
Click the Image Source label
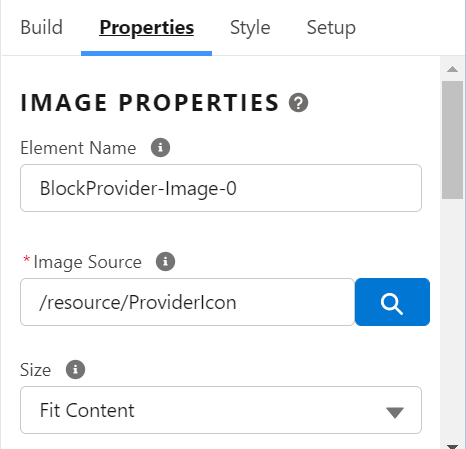tap(87, 262)
